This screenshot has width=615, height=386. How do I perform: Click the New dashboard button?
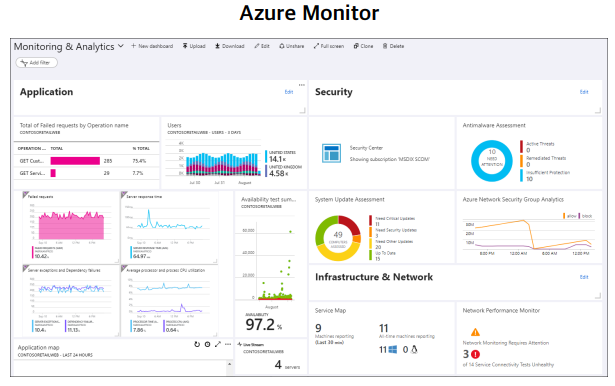coord(152,46)
